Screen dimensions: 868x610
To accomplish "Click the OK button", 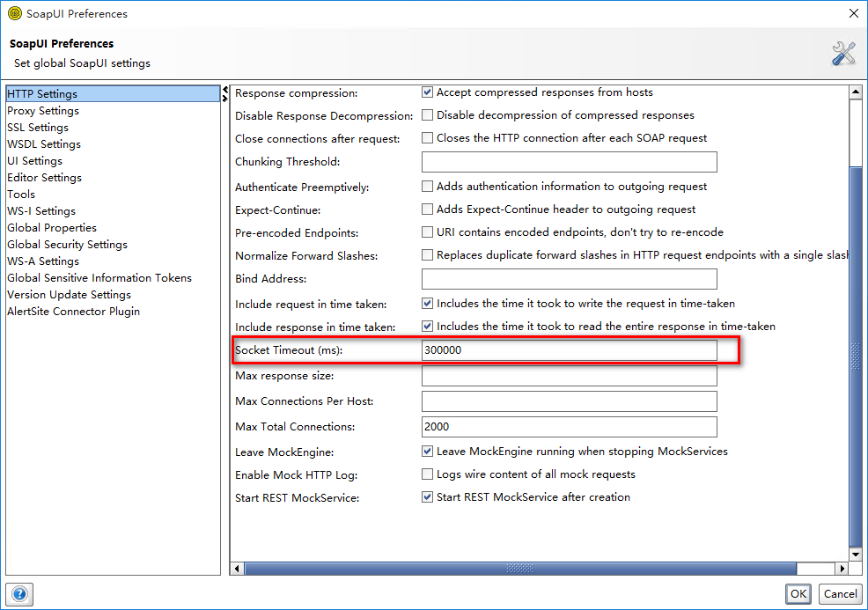I will tap(798, 594).
